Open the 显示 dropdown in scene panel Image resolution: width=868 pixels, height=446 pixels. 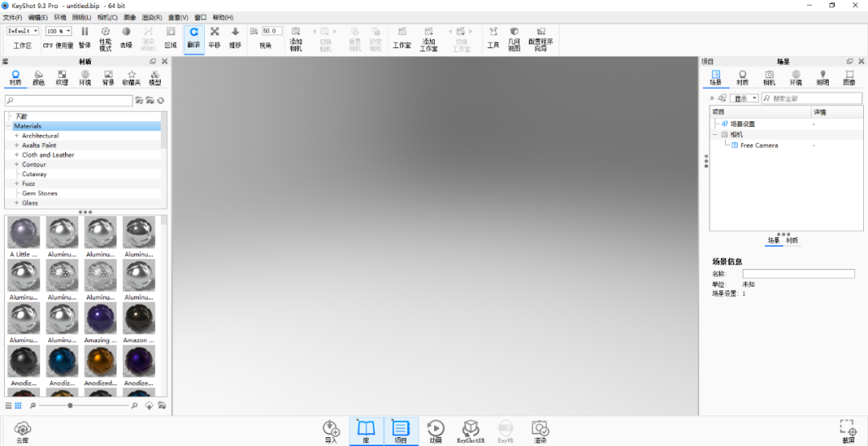click(x=743, y=99)
